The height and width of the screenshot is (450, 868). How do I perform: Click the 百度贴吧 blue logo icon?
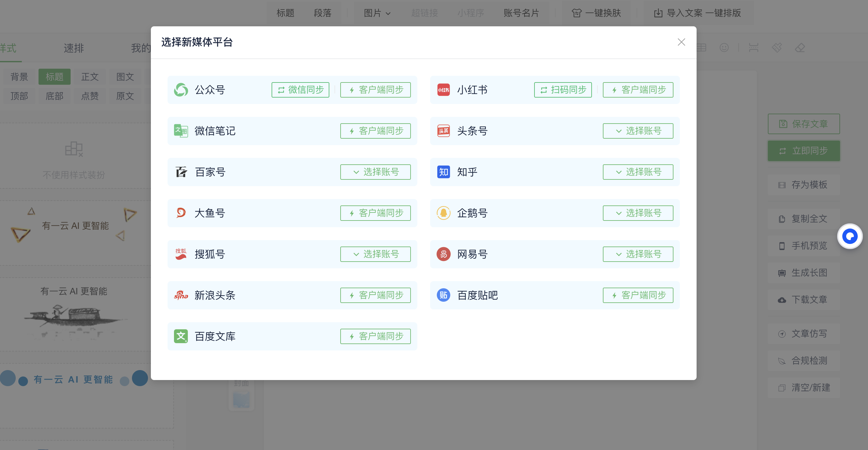point(443,295)
